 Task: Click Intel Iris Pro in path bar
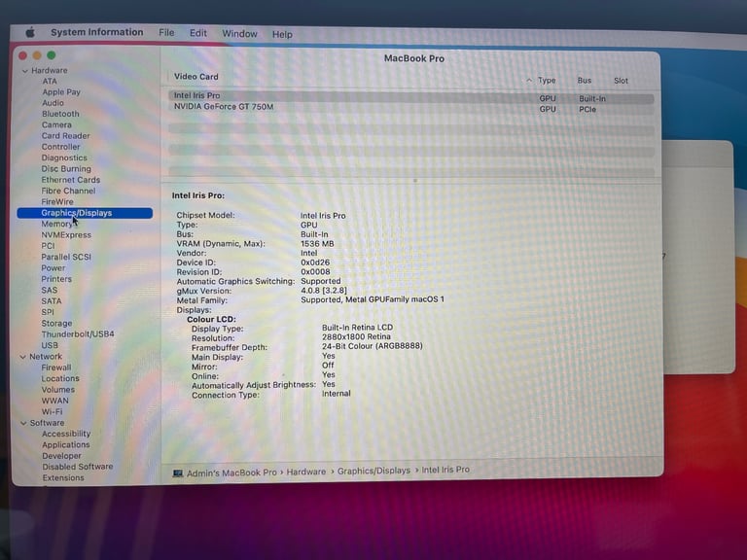coord(445,470)
